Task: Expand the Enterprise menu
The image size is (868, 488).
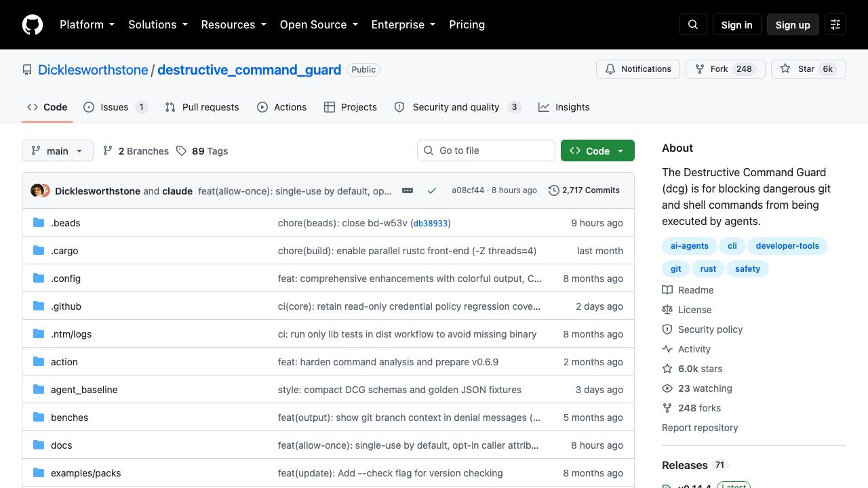Action: click(404, 24)
